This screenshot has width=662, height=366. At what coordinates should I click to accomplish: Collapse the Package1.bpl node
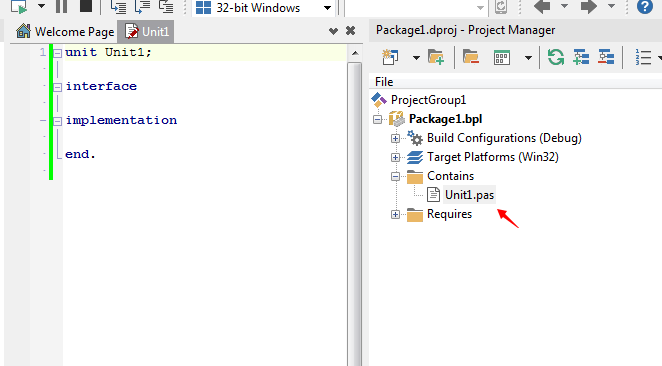377,119
